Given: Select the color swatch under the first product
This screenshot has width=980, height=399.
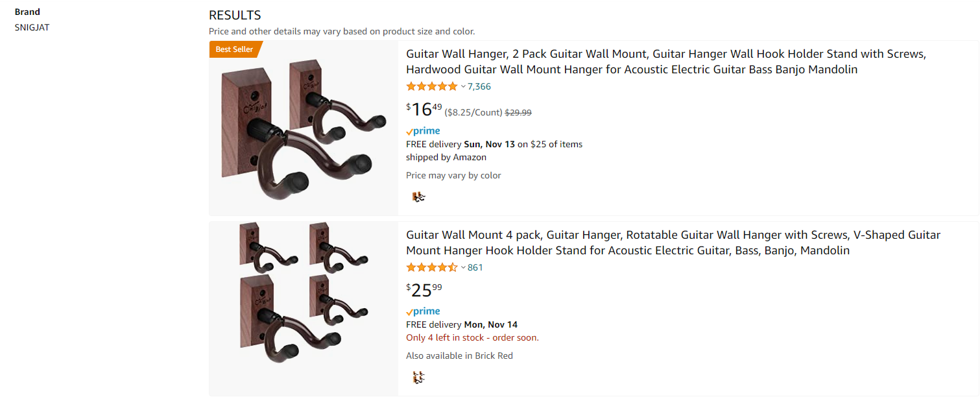Looking at the screenshot, I should 418,197.
